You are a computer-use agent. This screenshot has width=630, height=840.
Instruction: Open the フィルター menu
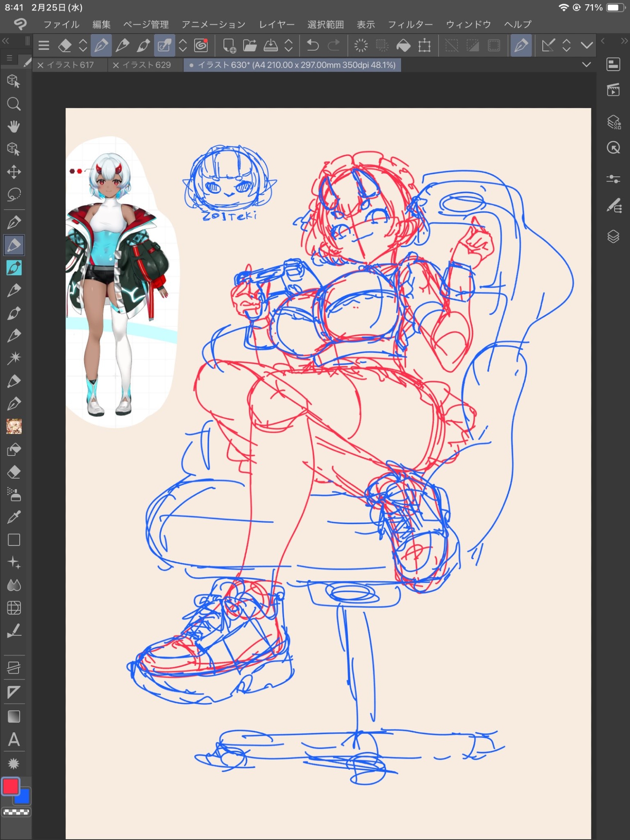click(410, 24)
